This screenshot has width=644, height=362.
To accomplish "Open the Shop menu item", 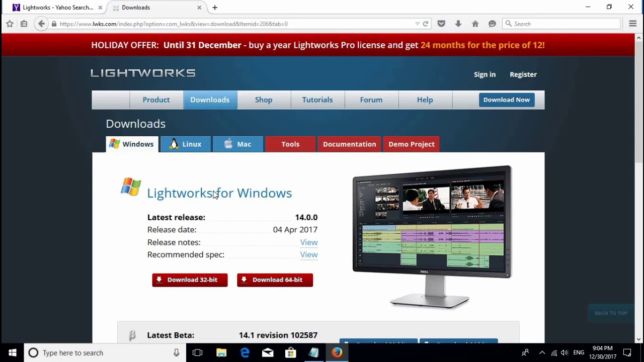I will tap(264, 100).
